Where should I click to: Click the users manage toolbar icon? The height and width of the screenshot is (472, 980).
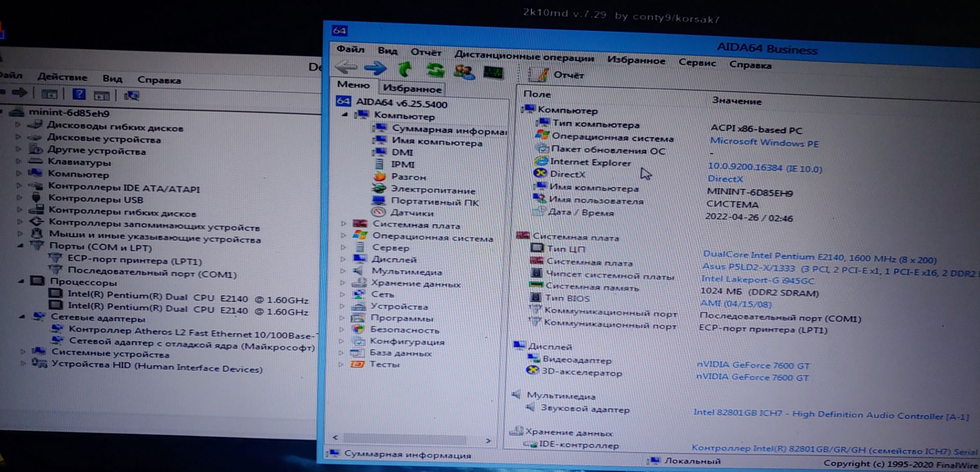pyautogui.click(x=464, y=71)
